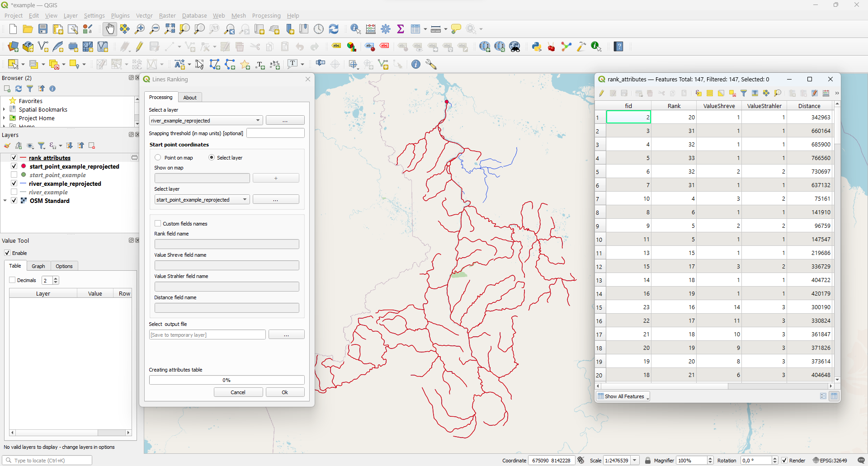Enable the Custom fields names checkbox
868x466 pixels.
(158, 224)
